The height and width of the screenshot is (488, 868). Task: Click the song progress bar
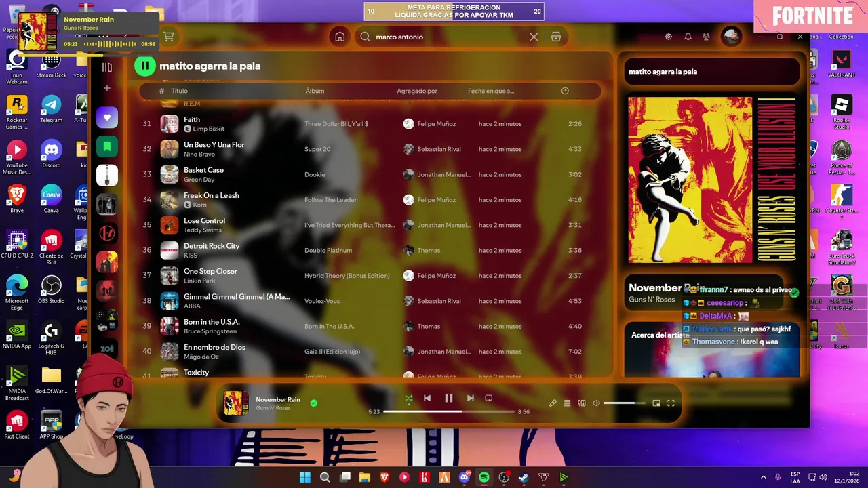point(448,411)
